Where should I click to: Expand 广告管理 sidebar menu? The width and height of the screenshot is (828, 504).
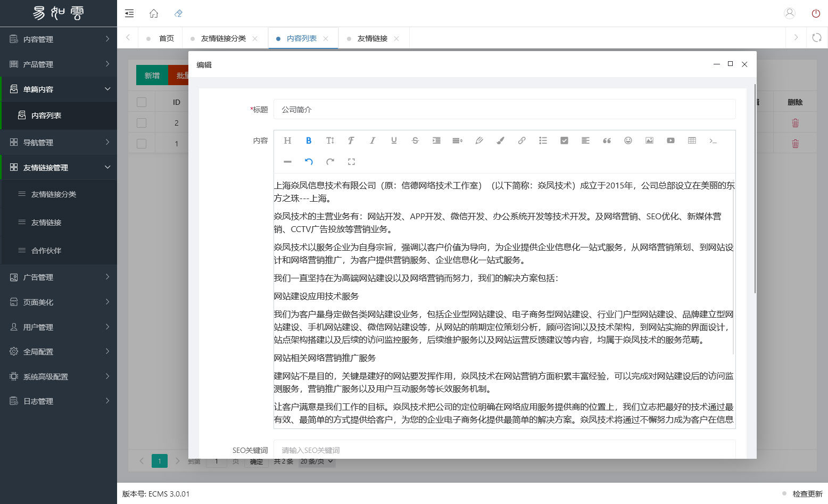point(59,277)
